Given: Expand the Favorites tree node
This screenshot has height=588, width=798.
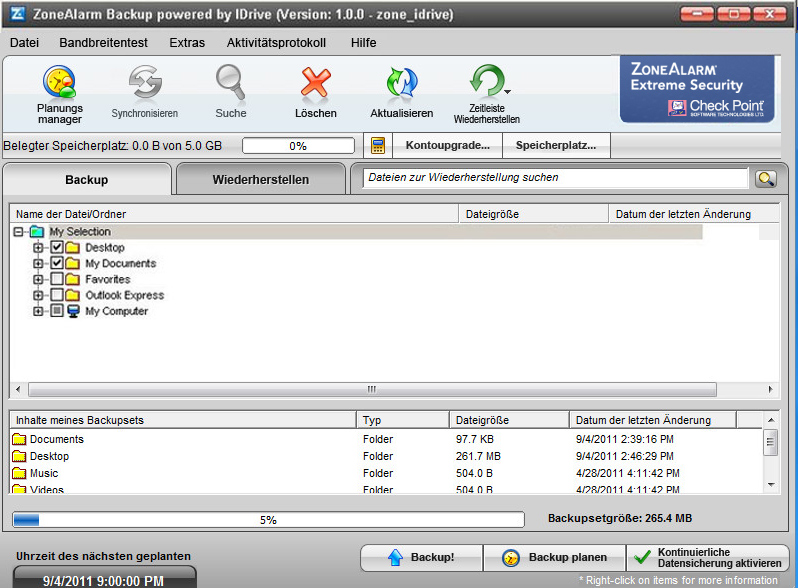Looking at the screenshot, I should [x=38, y=279].
